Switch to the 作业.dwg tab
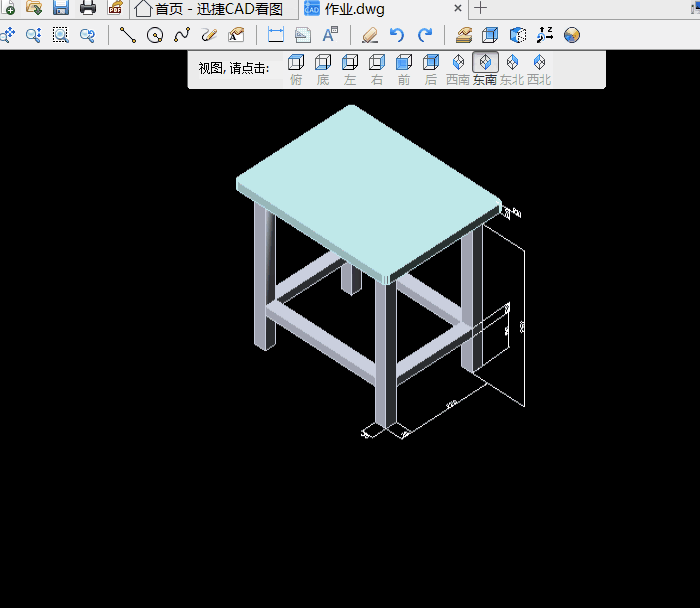 point(354,9)
